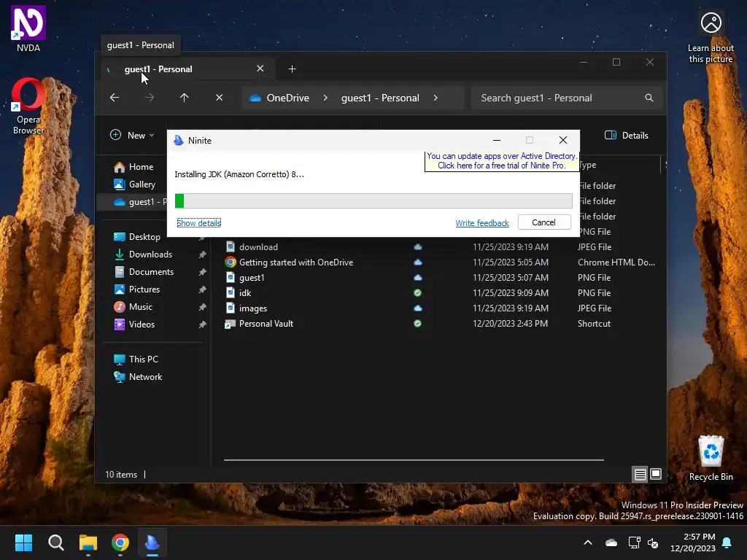Click OneDrive in the address breadcrumb
This screenshot has width=747, height=560.
click(287, 98)
